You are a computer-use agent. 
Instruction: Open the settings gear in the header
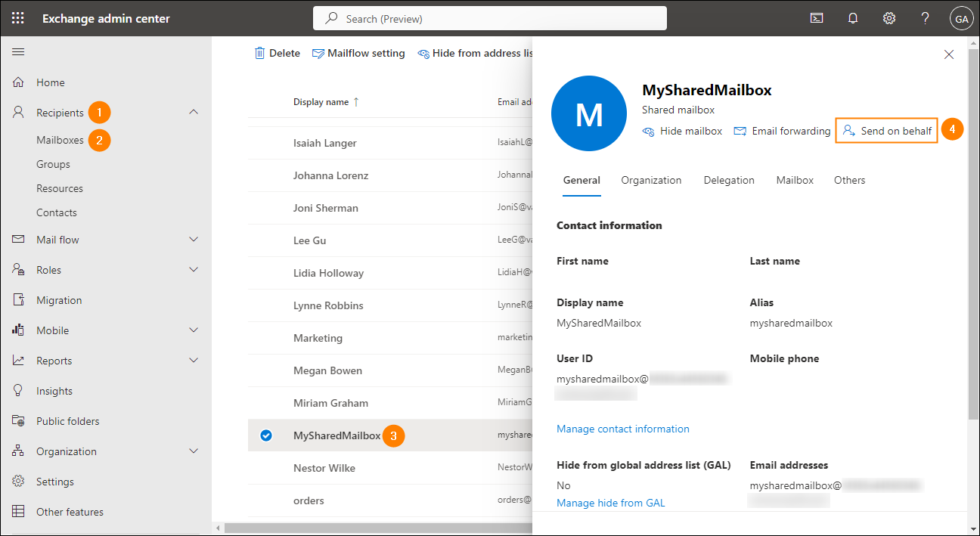[x=889, y=19]
